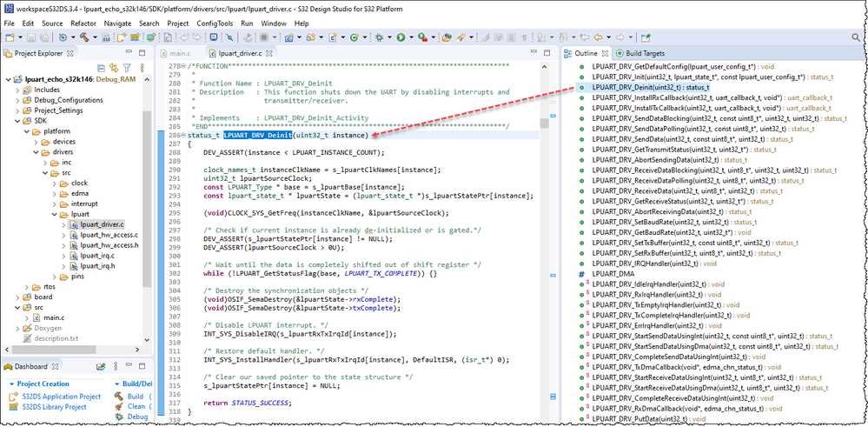
Task: Collapse all in Project Explorer
Action: [x=101, y=68]
